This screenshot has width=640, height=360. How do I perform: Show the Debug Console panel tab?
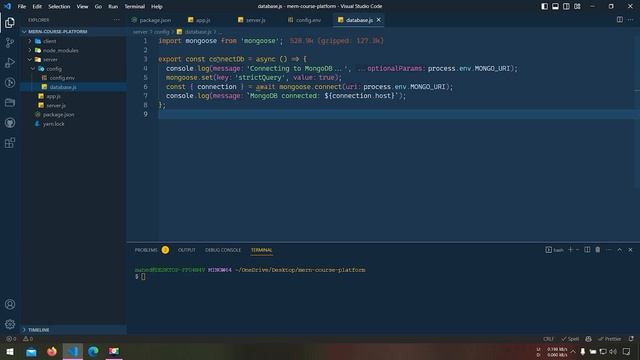point(223,249)
